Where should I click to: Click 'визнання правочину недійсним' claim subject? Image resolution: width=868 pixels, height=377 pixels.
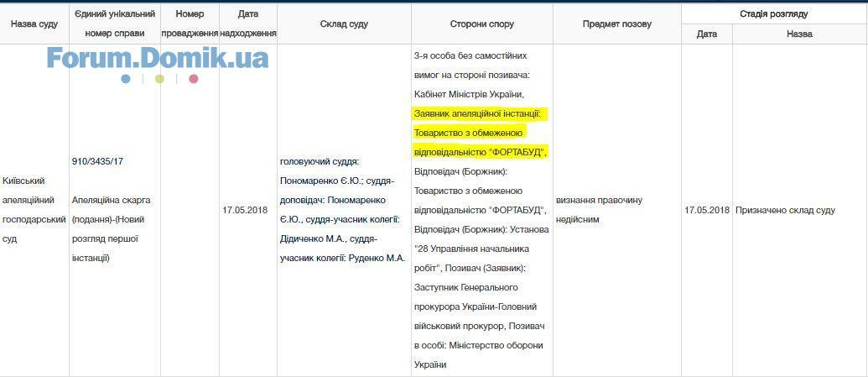point(599,210)
